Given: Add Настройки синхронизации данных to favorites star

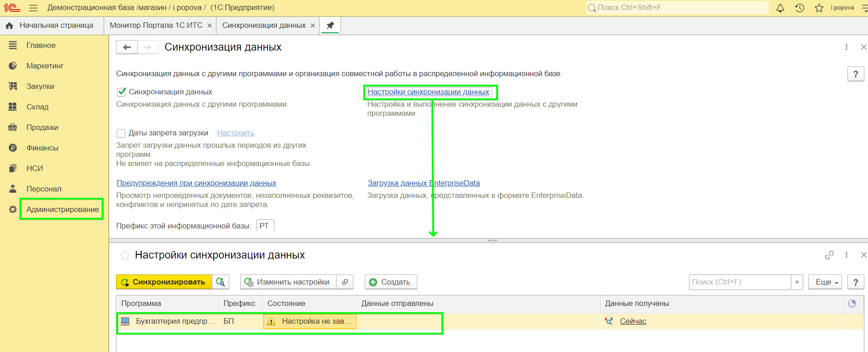Looking at the screenshot, I should point(125,255).
